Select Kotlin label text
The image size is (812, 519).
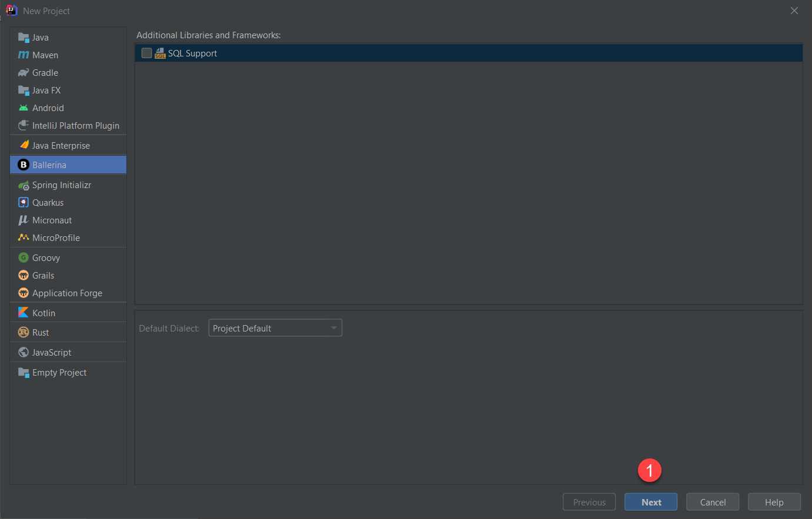(44, 313)
